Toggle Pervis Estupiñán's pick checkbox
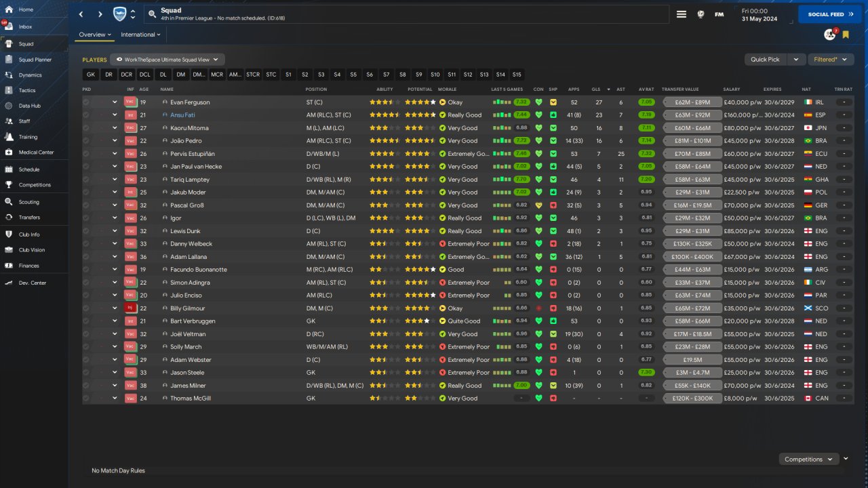Image resolution: width=868 pixels, height=488 pixels. (86, 154)
